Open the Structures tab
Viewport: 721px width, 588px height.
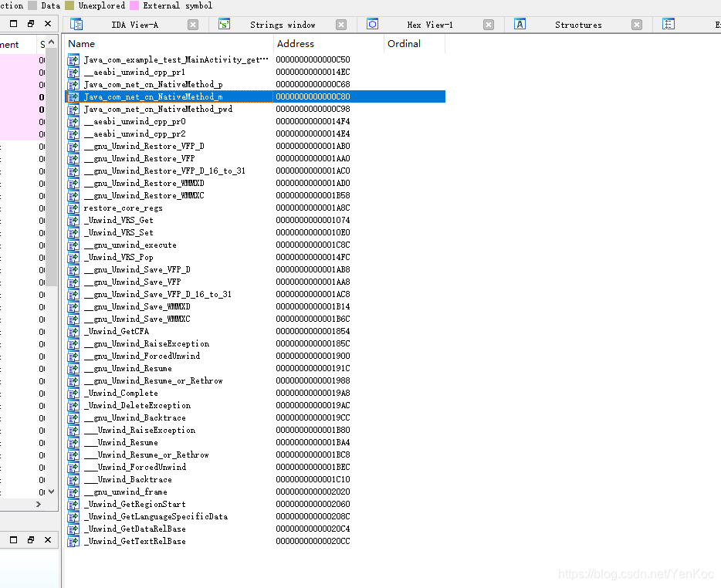click(x=578, y=25)
